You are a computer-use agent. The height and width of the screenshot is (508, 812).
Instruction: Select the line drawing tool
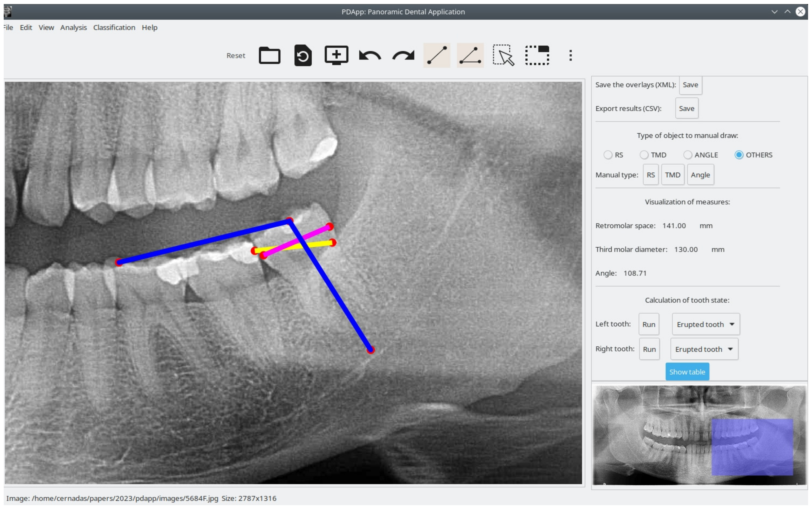(x=437, y=55)
